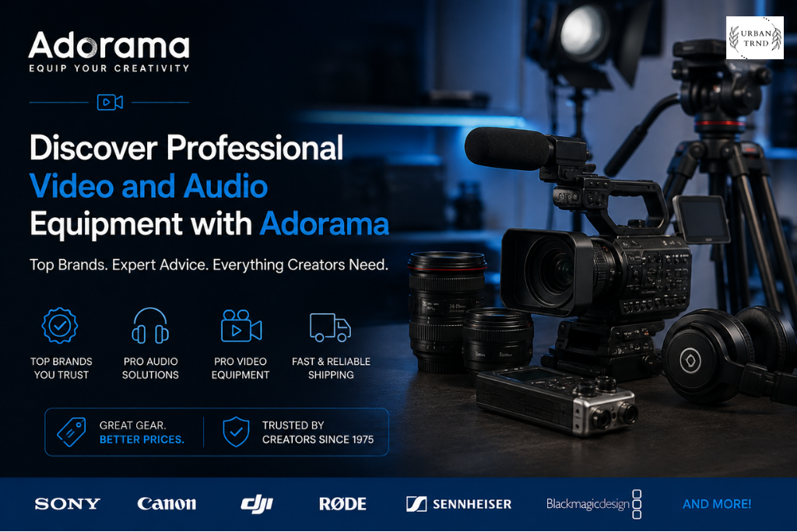Click the Blackmagicdesign brand logo
Image resolution: width=797 pixels, height=532 pixels.
tap(594, 504)
